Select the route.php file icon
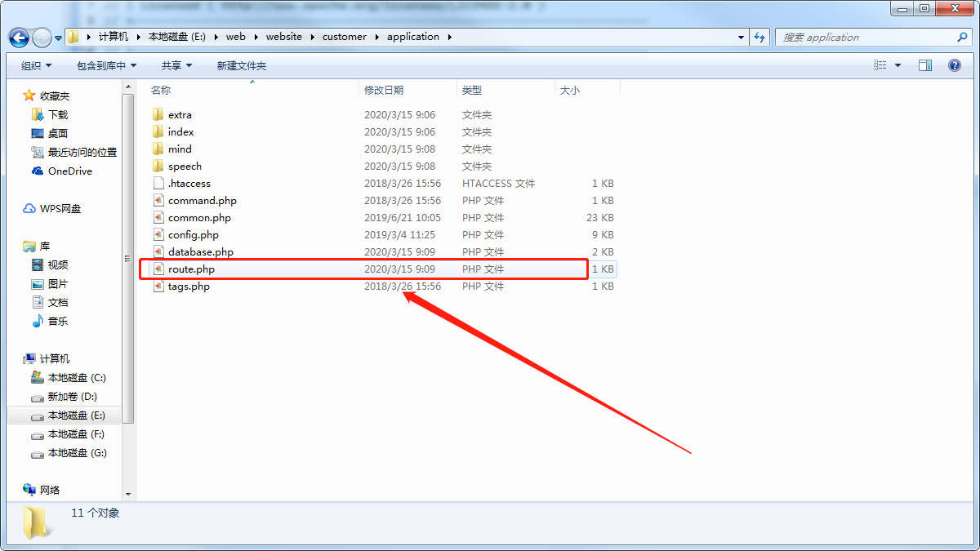Viewport: 980px width, 551px height. [158, 269]
